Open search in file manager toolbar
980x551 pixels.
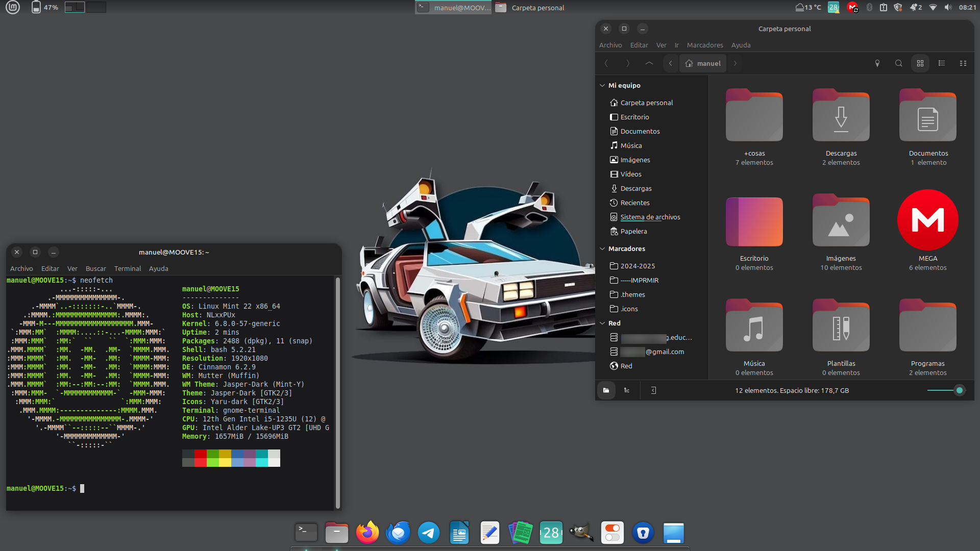coord(899,63)
